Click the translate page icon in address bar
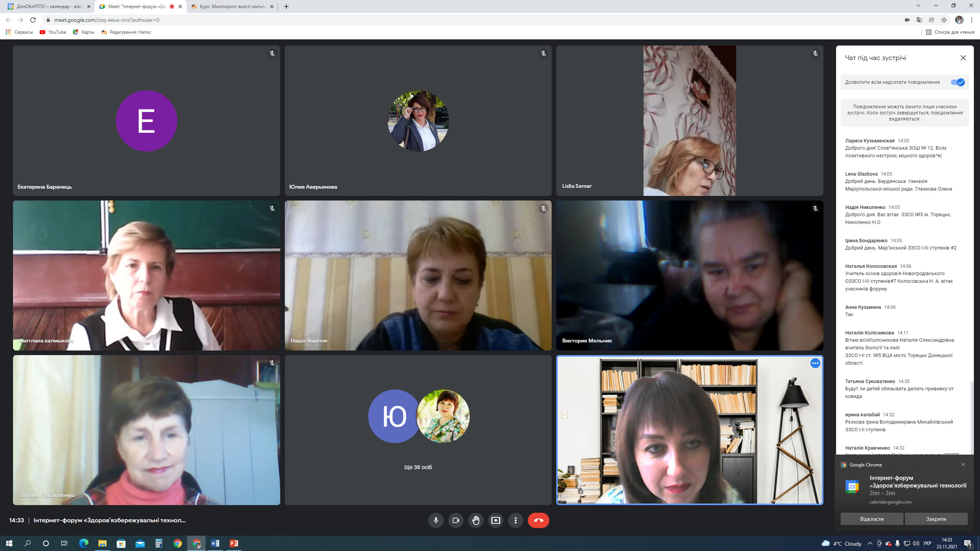Screen dimensions: 980x551 [x=919, y=20]
